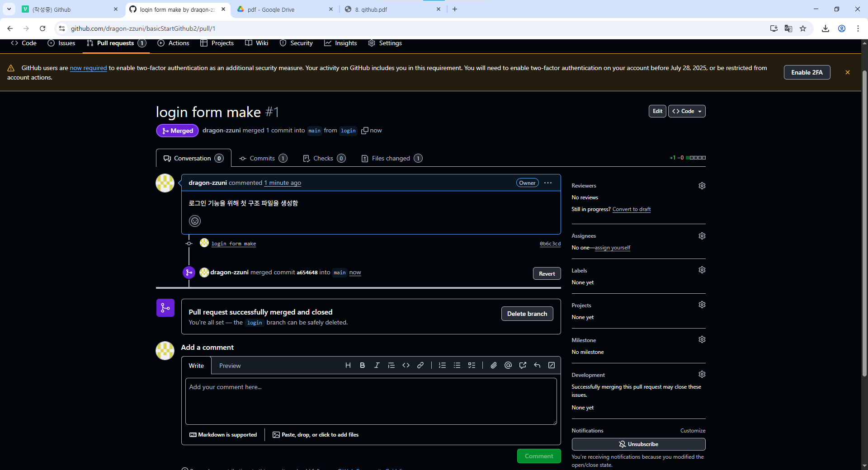Insert unordered bullet list icon

tap(457, 365)
